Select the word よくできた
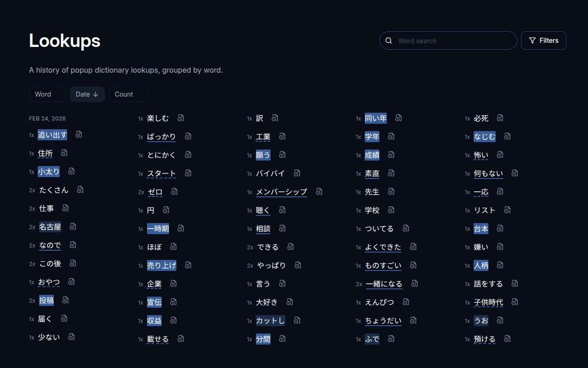The width and height of the screenshot is (588, 368). [383, 247]
